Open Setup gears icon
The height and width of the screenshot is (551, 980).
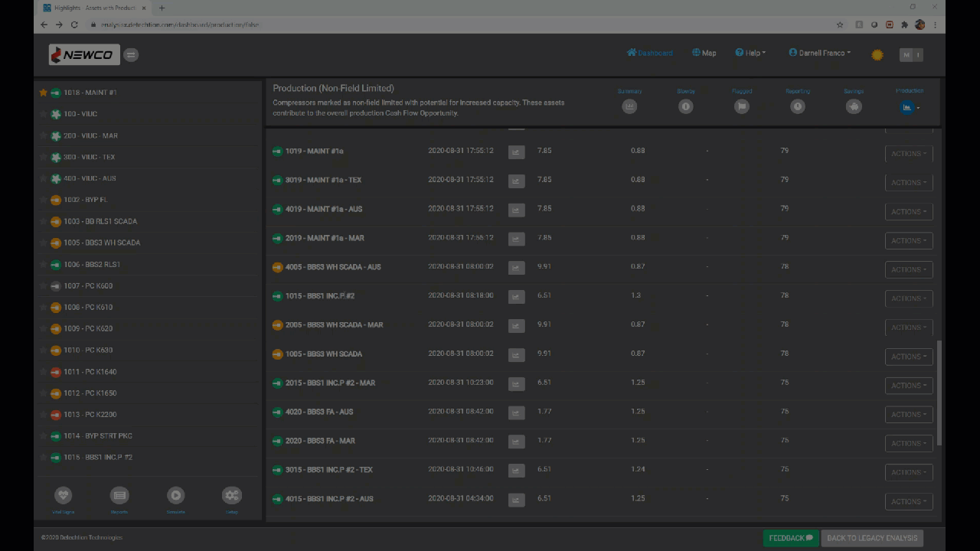(x=231, y=495)
